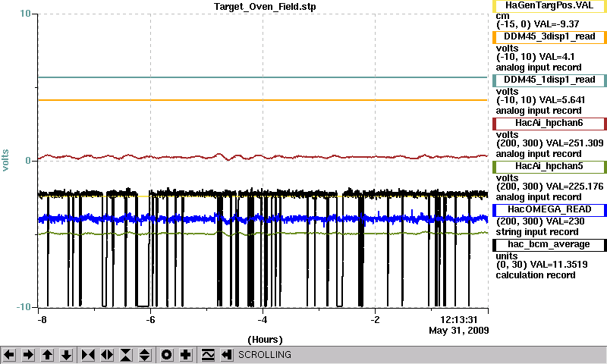The height and width of the screenshot is (364, 607).
Task: Click the '-2' tick label on the x-axis
Action: 375,320
